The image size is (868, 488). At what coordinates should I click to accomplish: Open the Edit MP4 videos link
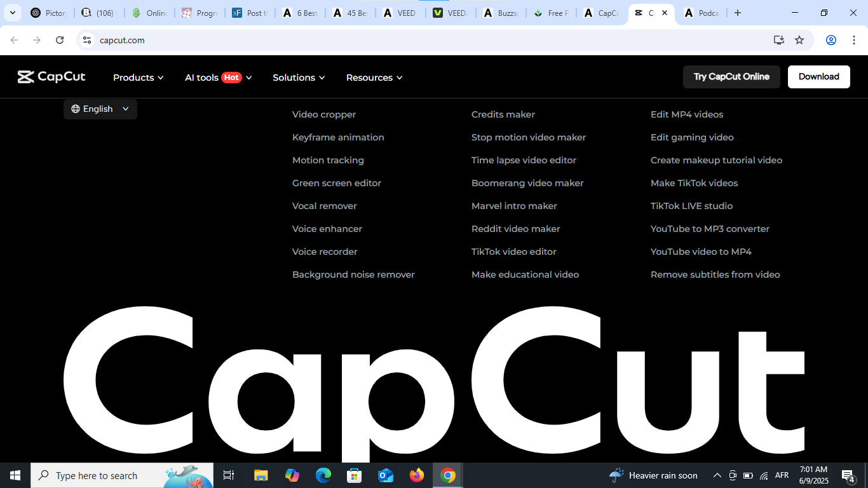tap(687, 114)
